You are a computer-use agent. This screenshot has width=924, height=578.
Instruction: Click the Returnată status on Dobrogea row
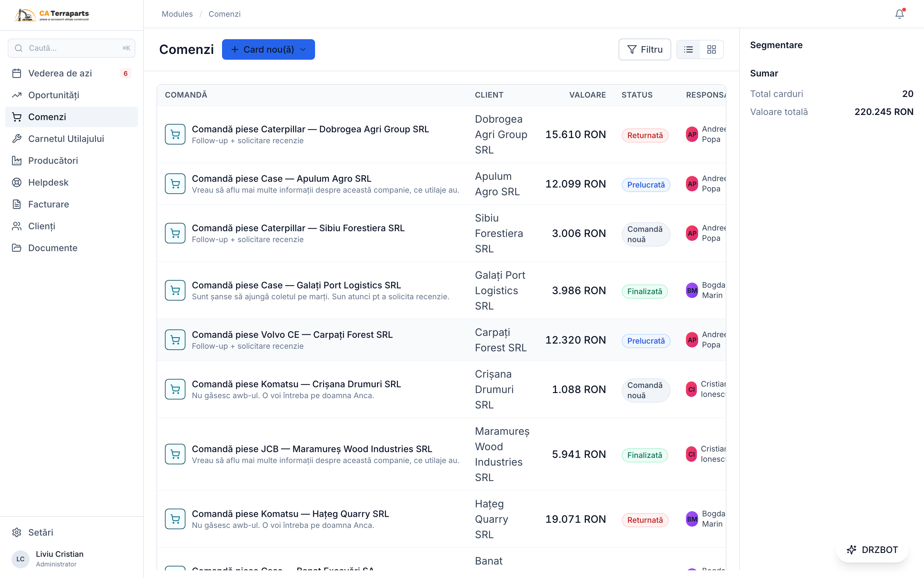pos(645,135)
